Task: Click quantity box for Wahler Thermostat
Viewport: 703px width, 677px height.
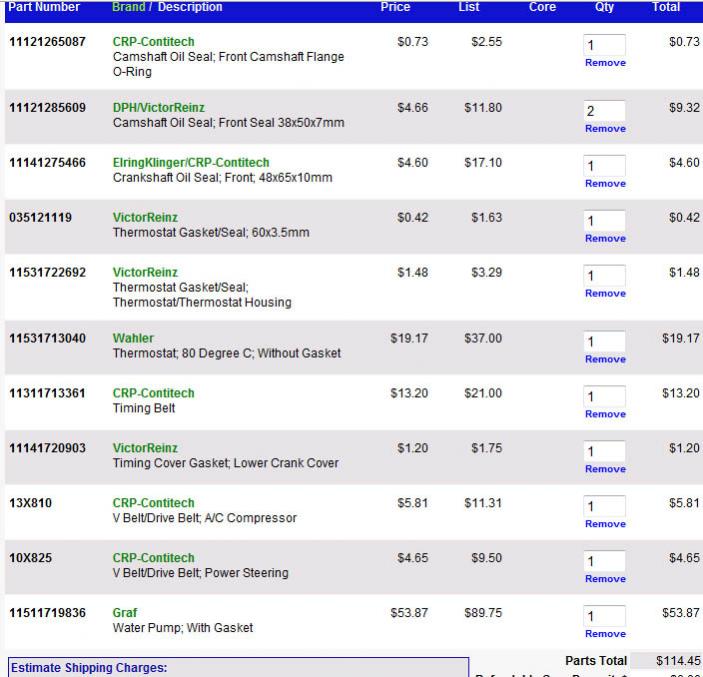Action: (605, 341)
